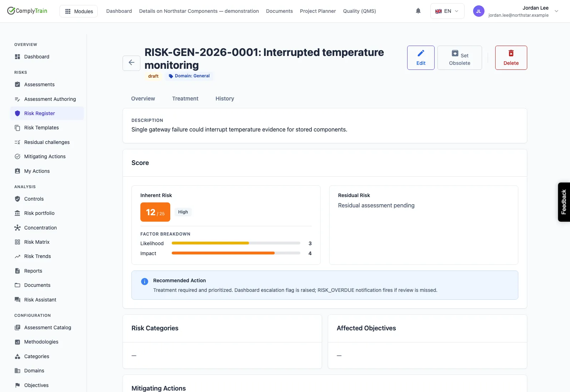Go back using the left arrow button

pyautogui.click(x=131, y=63)
